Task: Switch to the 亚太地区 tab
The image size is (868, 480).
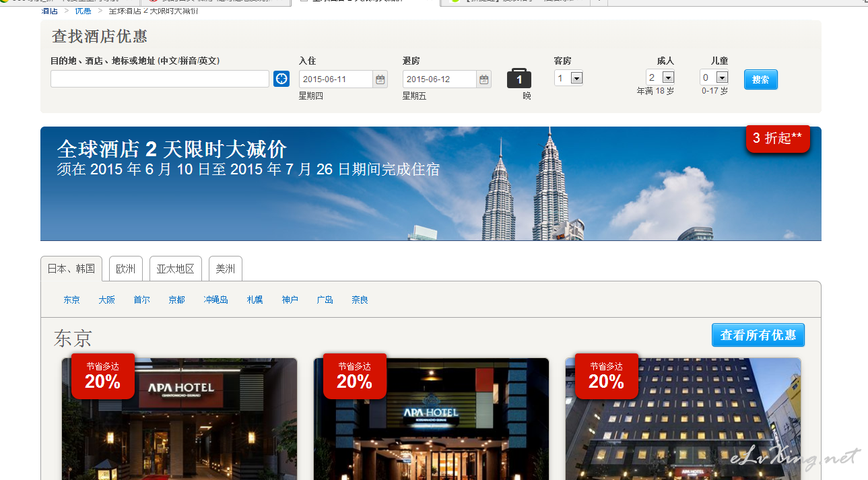Action: pos(176,269)
